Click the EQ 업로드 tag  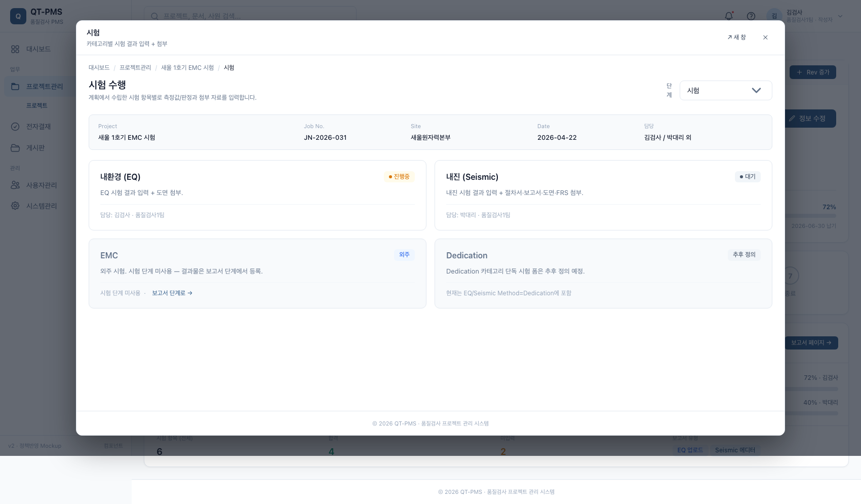(690, 450)
